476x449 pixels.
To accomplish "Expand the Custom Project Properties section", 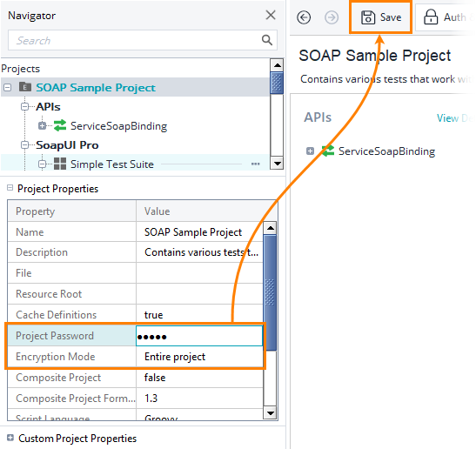I will (10, 438).
